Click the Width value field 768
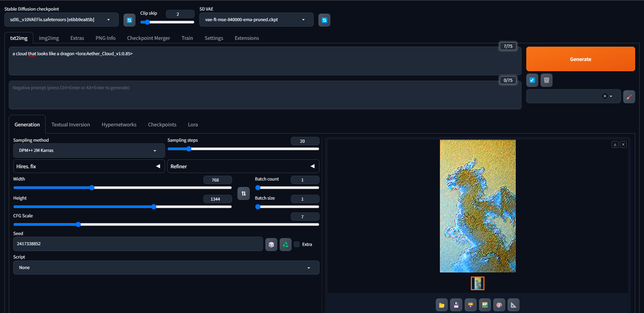 pyautogui.click(x=217, y=180)
